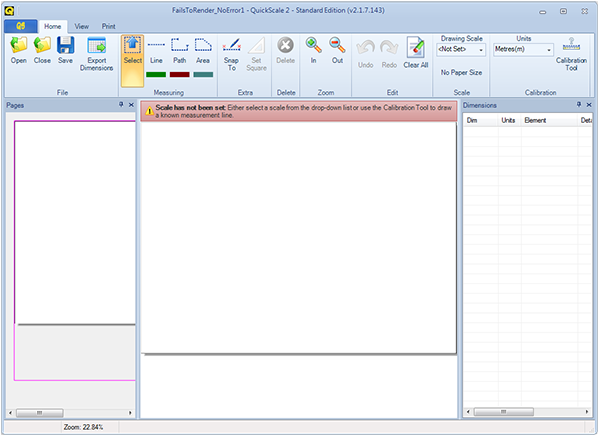Click the Dim column header
The height and width of the screenshot is (437, 600).
(481, 121)
